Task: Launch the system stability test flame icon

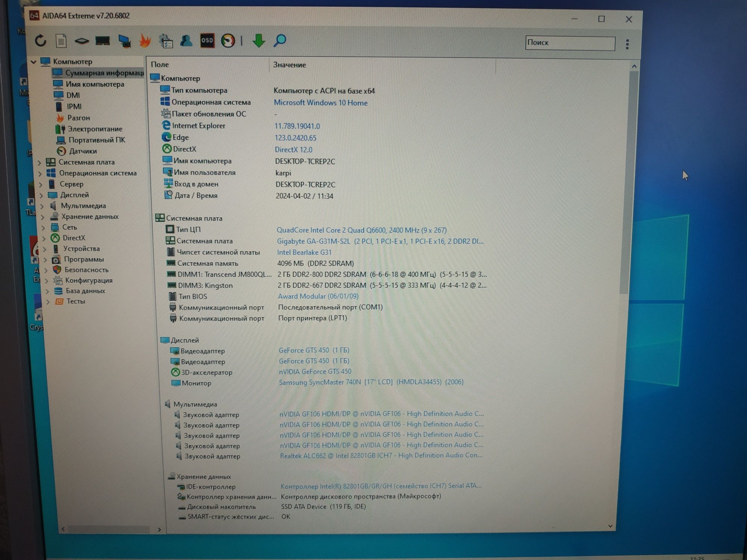Action: pyautogui.click(x=145, y=41)
